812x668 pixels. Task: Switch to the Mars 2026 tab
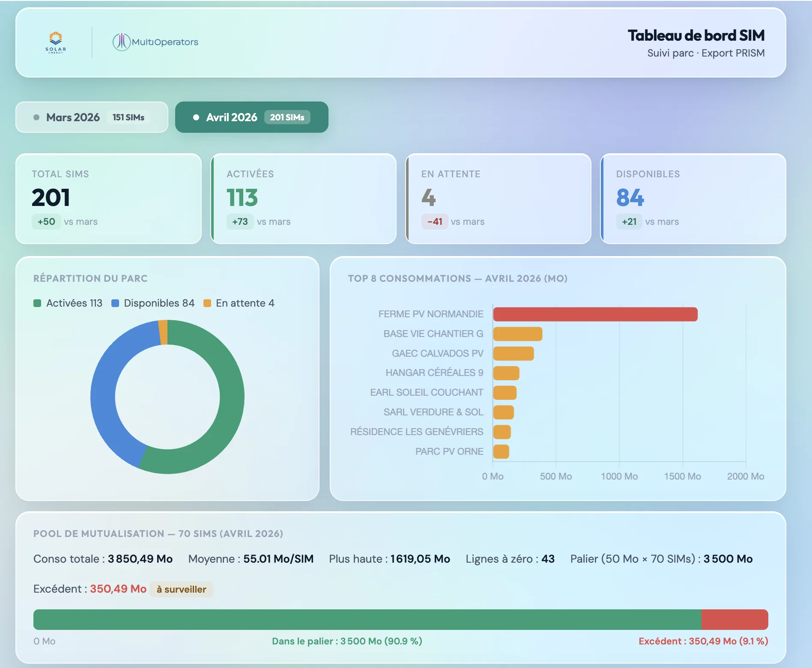click(92, 117)
